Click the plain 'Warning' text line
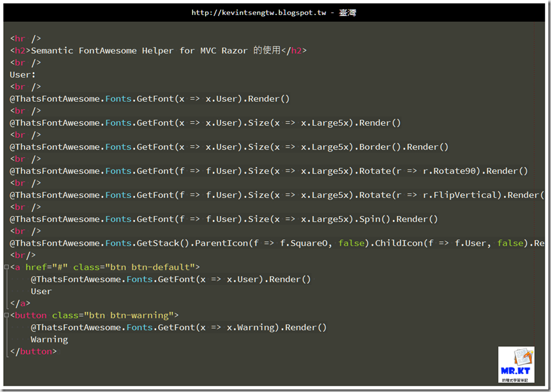Image resolution: width=551 pixels, height=392 pixels. click(x=49, y=339)
